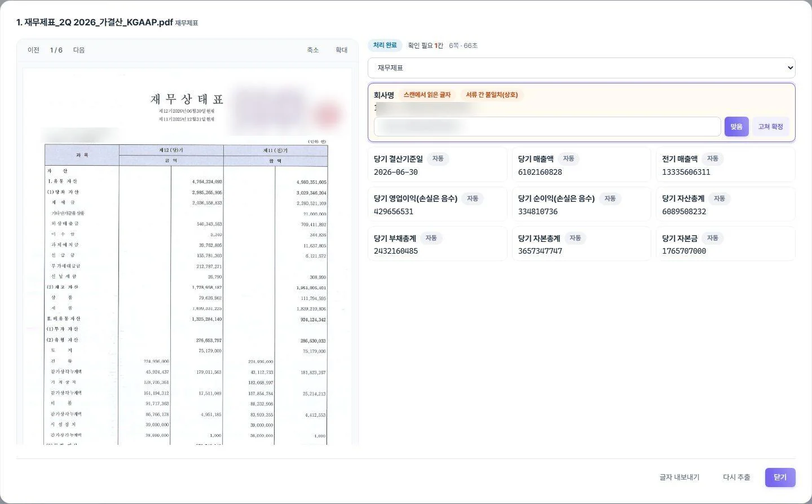Zoom in the document with 확대
The width and height of the screenshot is (812, 504).
(x=342, y=50)
